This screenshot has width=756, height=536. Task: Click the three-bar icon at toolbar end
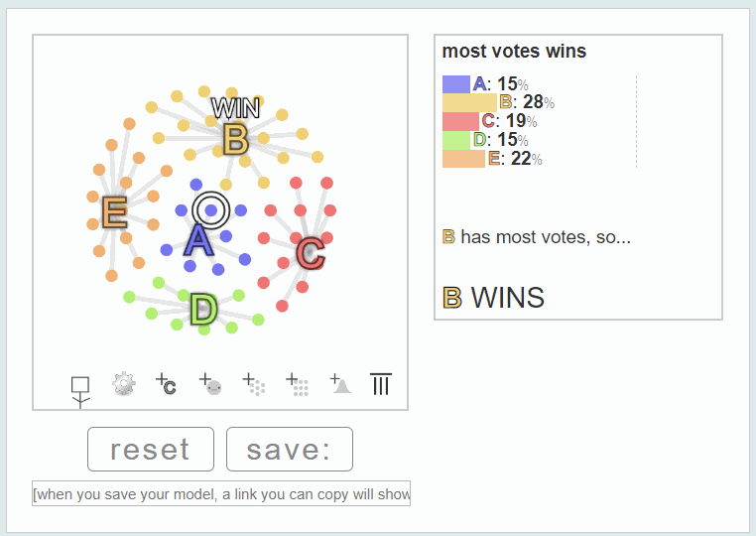pos(380,383)
